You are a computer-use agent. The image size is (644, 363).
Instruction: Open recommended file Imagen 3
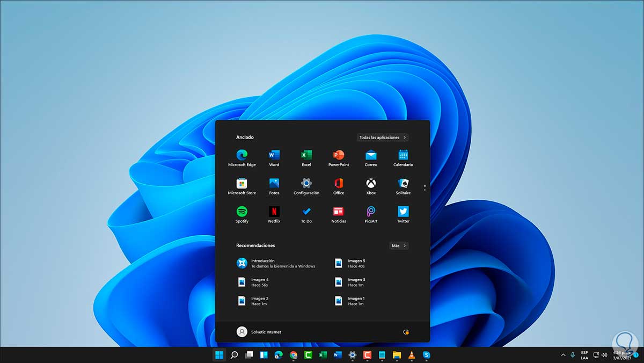(350, 282)
